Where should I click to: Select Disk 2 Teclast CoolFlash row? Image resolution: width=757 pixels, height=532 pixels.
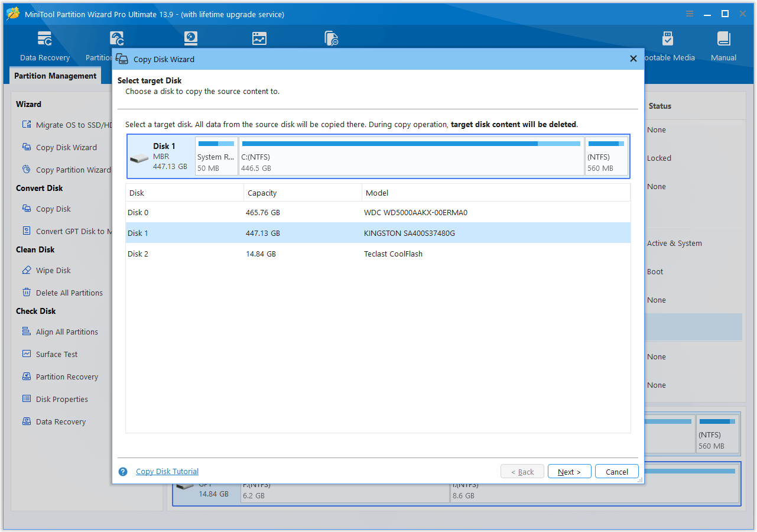[x=378, y=254]
